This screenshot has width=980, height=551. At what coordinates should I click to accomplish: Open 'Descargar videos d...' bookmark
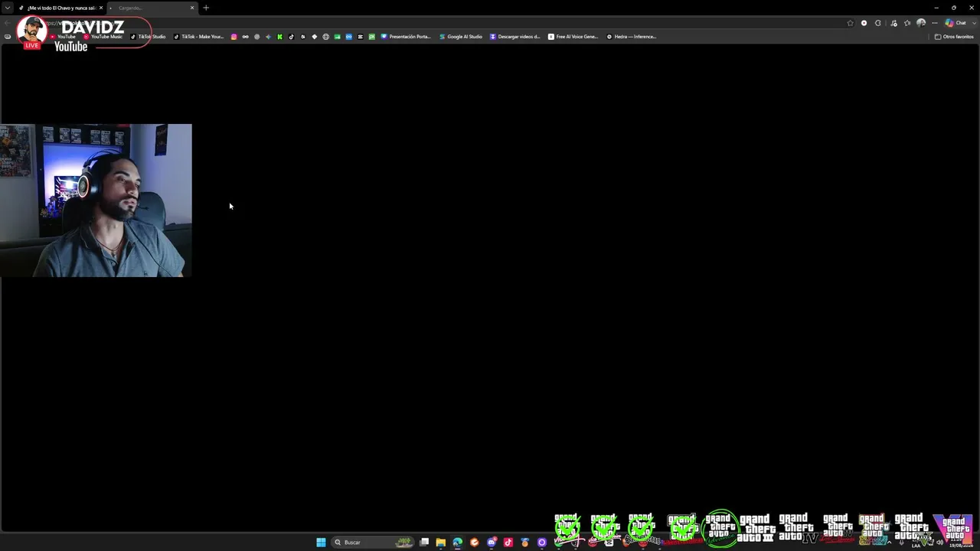pyautogui.click(x=515, y=37)
